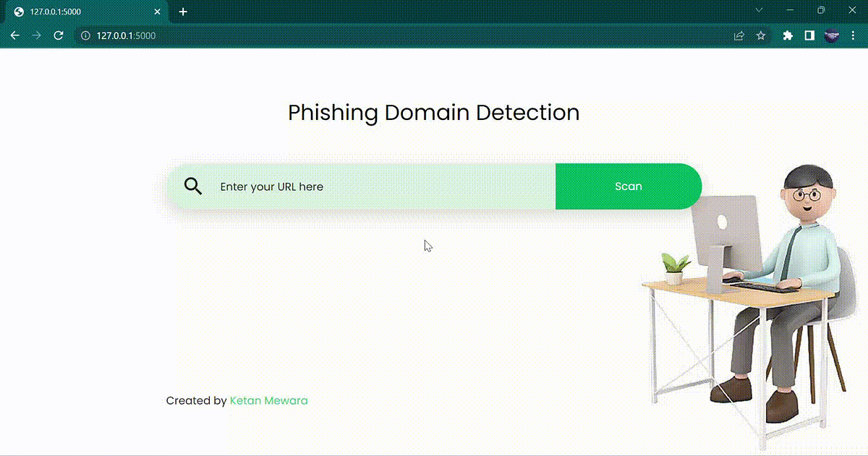Click the magnifying glass in the search bar
868x456 pixels.
click(193, 186)
